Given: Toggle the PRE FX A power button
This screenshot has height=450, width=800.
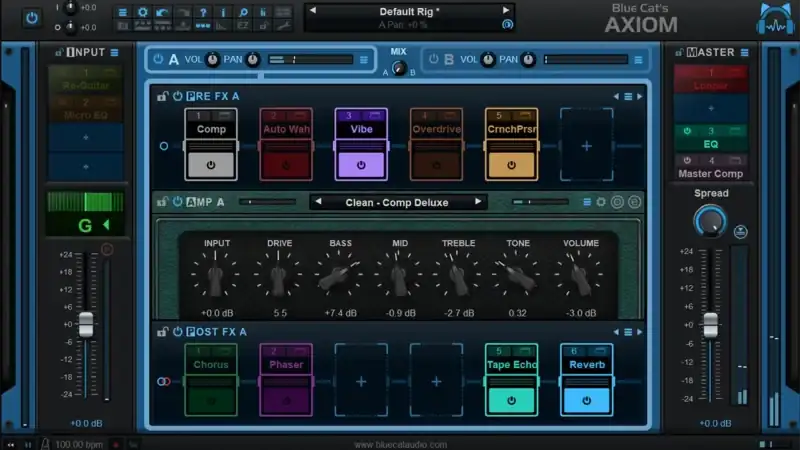Looking at the screenshot, I should click(x=178, y=96).
